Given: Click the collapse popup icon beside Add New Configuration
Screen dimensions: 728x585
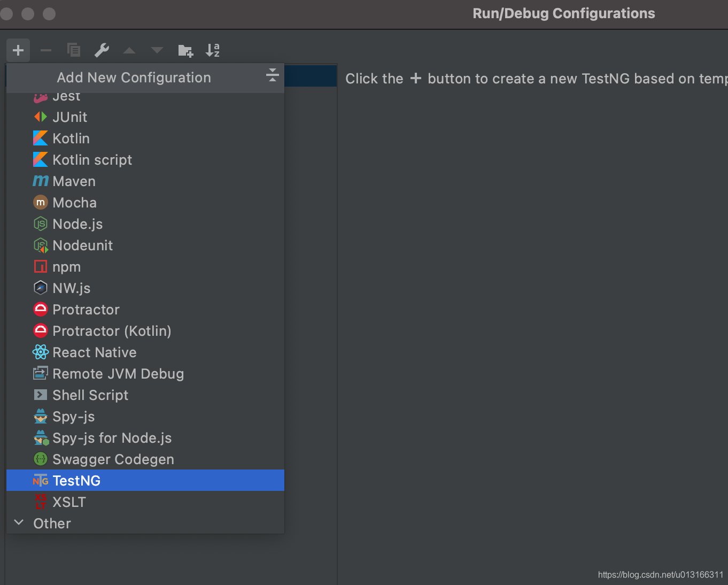Looking at the screenshot, I should click(273, 75).
